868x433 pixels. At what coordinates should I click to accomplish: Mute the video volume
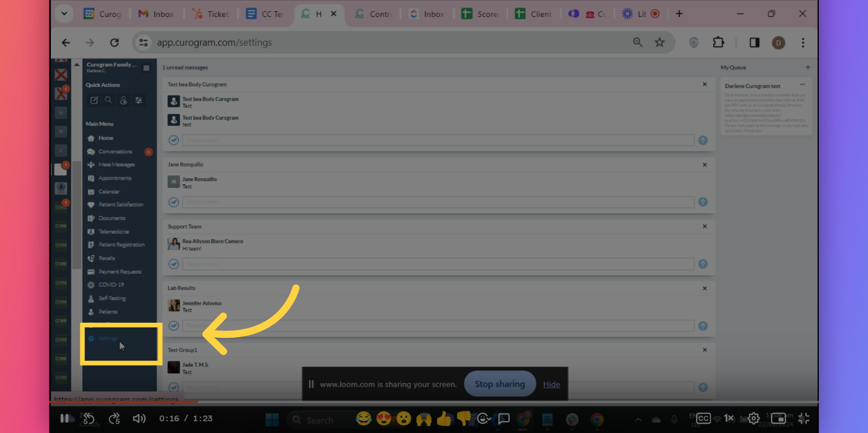(139, 419)
